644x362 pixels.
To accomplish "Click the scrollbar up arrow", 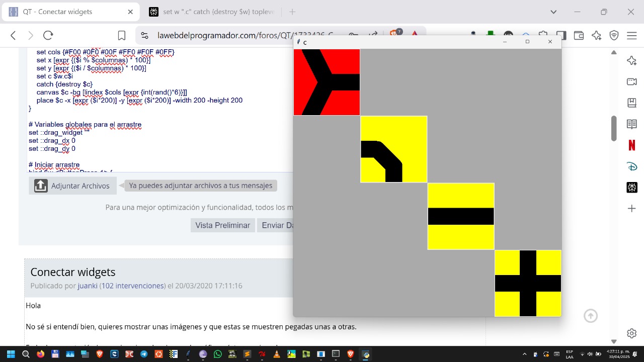I will pyautogui.click(x=614, y=52).
